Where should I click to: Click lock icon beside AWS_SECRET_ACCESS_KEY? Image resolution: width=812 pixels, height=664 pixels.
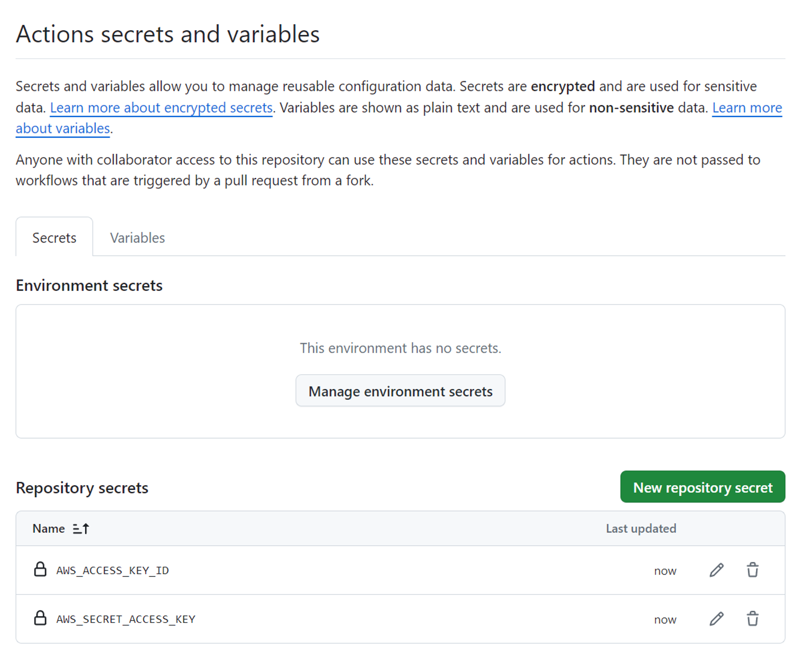(40, 618)
